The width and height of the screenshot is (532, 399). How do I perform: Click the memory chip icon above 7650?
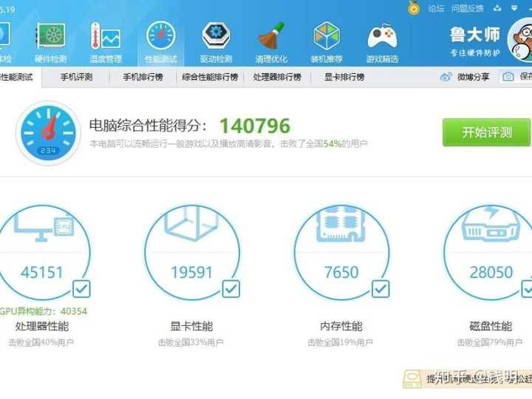(341, 223)
